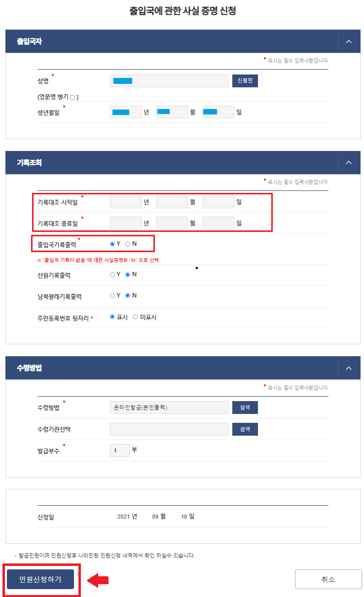This screenshot has height=597, width=364.
Task: Click the 기록대조 종료일 day field
Action: (x=218, y=223)
